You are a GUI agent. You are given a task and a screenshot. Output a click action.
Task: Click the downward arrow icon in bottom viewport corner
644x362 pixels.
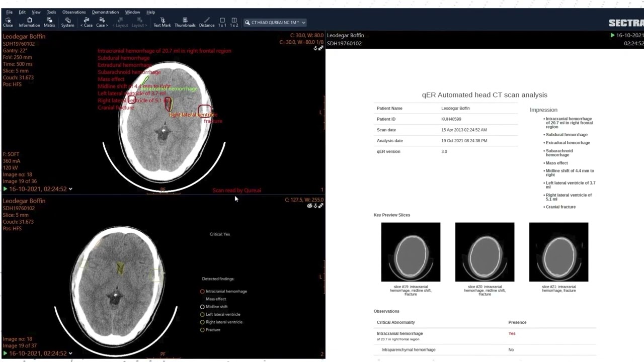[x=315, y=206]
